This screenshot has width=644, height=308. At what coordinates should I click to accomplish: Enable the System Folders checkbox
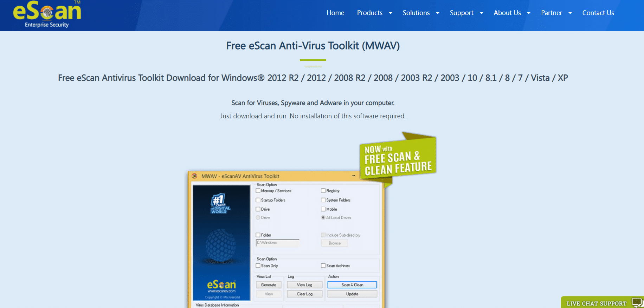click(x=323, y=200)
